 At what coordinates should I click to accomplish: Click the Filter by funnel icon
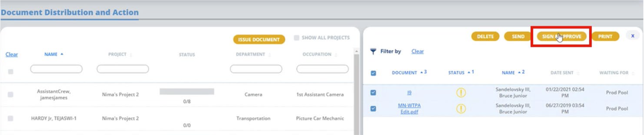pyautogui.click(x=373, y=51)
